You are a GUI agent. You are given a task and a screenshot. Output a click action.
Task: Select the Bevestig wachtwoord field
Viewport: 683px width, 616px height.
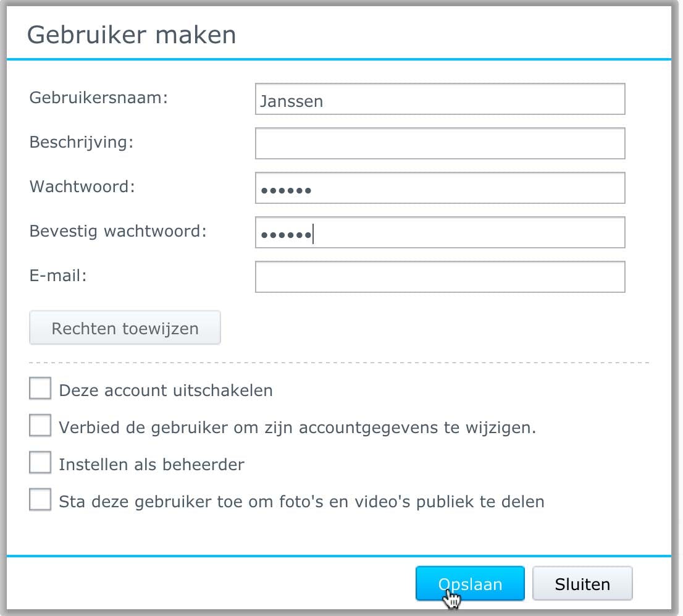pyautogui.click(x=440, y=233)
